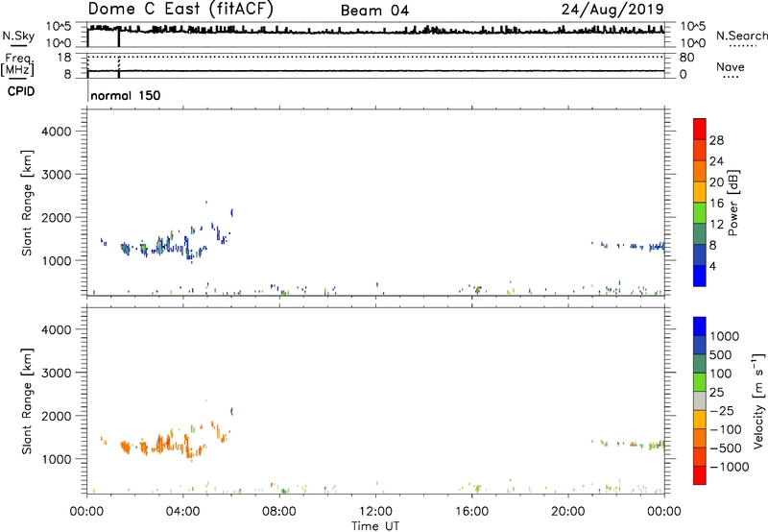Click the bright blue Power segment below 4
The width and height of the screenshot is (768, 532).
click(700, 276)
